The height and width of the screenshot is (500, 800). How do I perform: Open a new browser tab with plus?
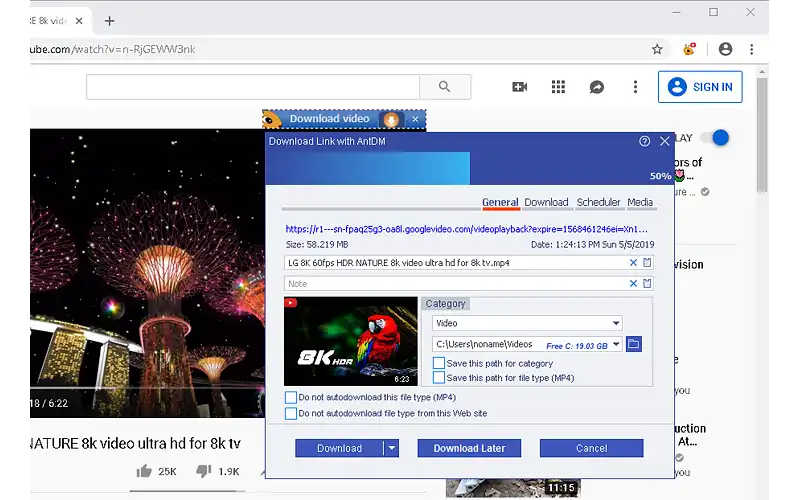tap(109, 21)
